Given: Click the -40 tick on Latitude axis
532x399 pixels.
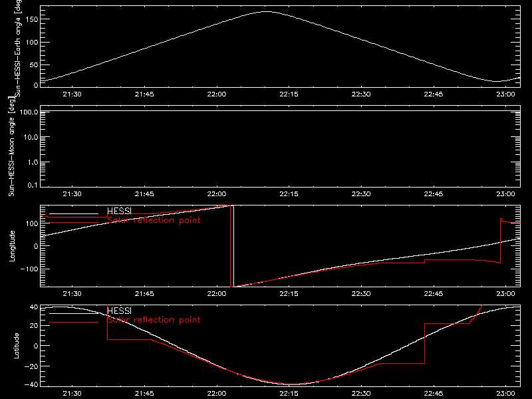Looking at the screenshot, I should point(31,385).
